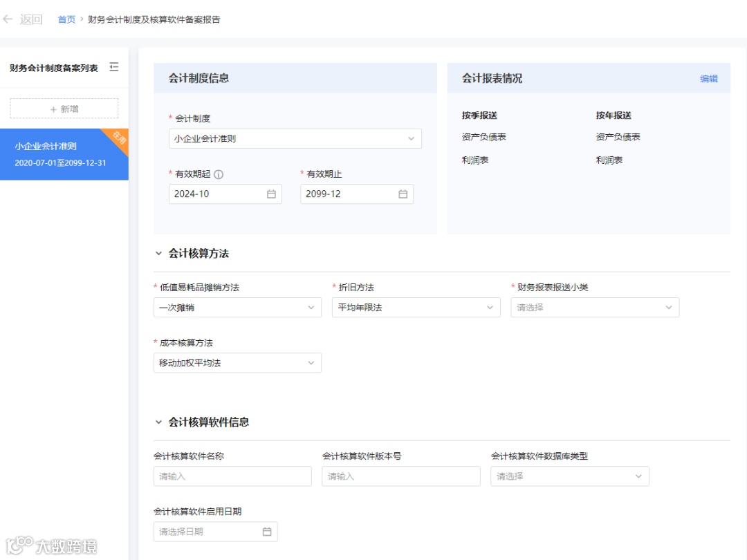Image resolution: width=747 pixels, height=560 pixels.
Task: Open the 折旧方法 dropdown
Action: point(416,308)
